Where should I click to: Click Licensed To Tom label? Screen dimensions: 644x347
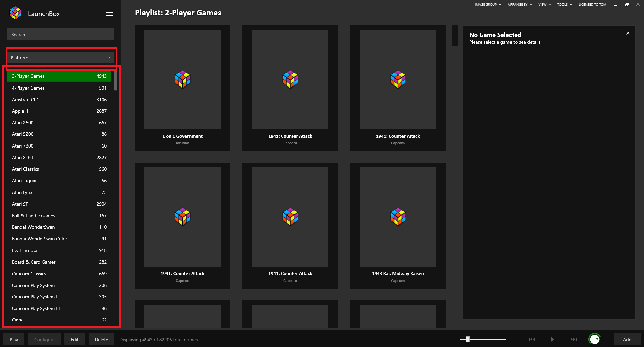(x=592, y=5)
